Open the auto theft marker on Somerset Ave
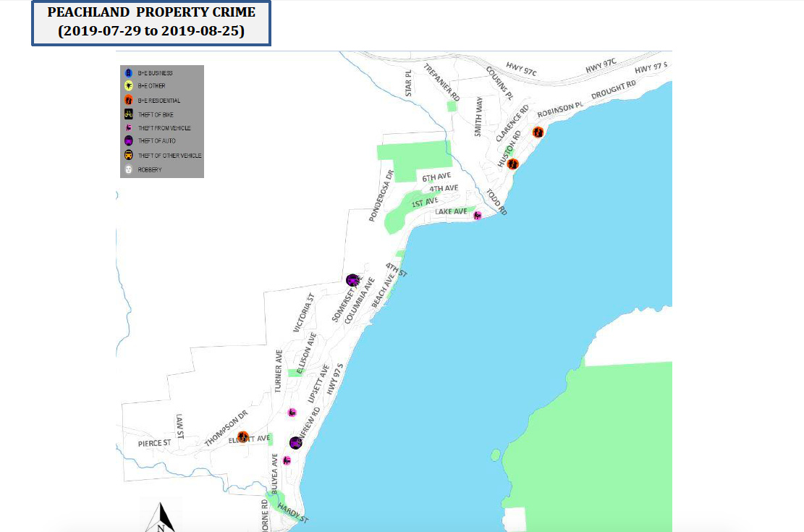804x532 pixels. point(352,280)
